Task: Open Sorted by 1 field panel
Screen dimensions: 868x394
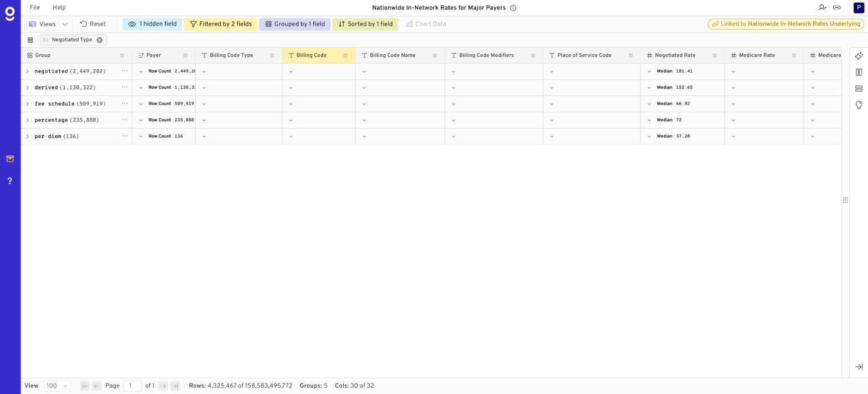Action: click(x=365, y=24)
